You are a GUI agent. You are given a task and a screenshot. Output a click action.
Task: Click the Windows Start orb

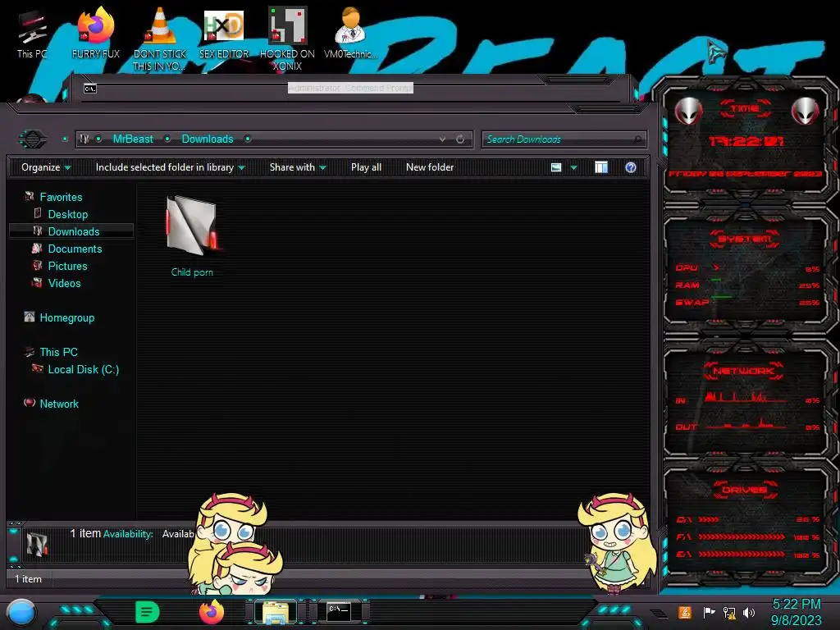[21, 613]
